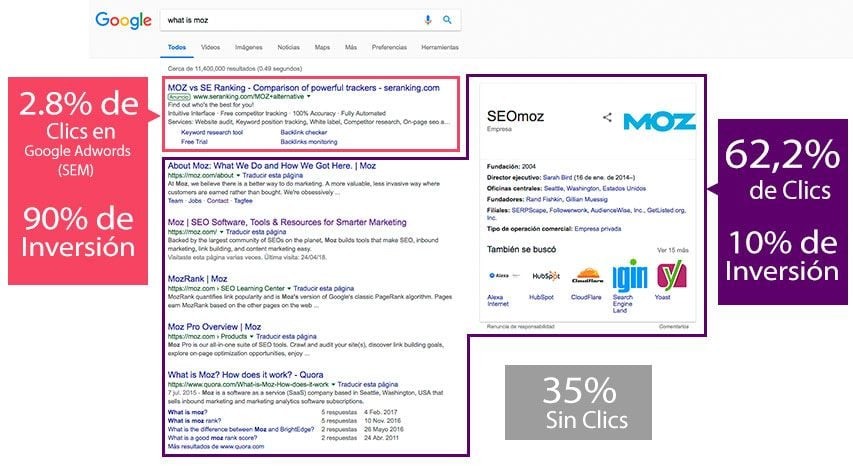Open the Herramientas search tools
The image size is (853, 474).
(x=440, y=47)
